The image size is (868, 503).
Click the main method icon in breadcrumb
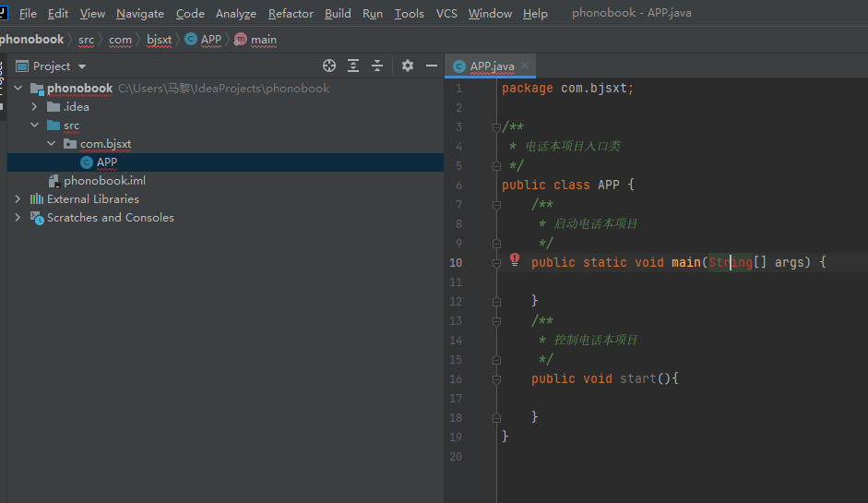point(240,40)
